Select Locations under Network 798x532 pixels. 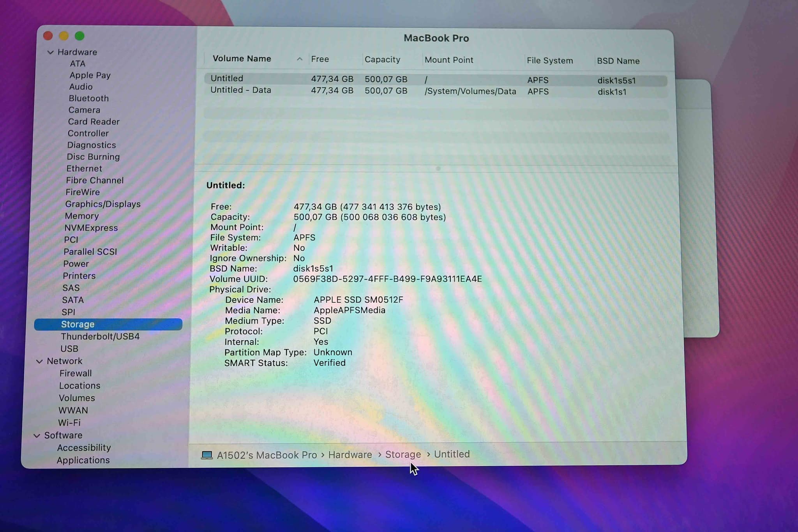tap(79, 386)
